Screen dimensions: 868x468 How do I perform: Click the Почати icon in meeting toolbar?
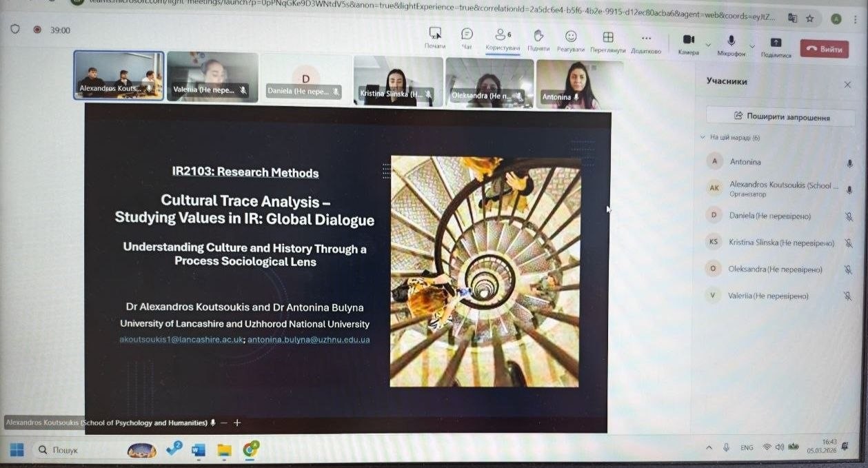(435, 34)
